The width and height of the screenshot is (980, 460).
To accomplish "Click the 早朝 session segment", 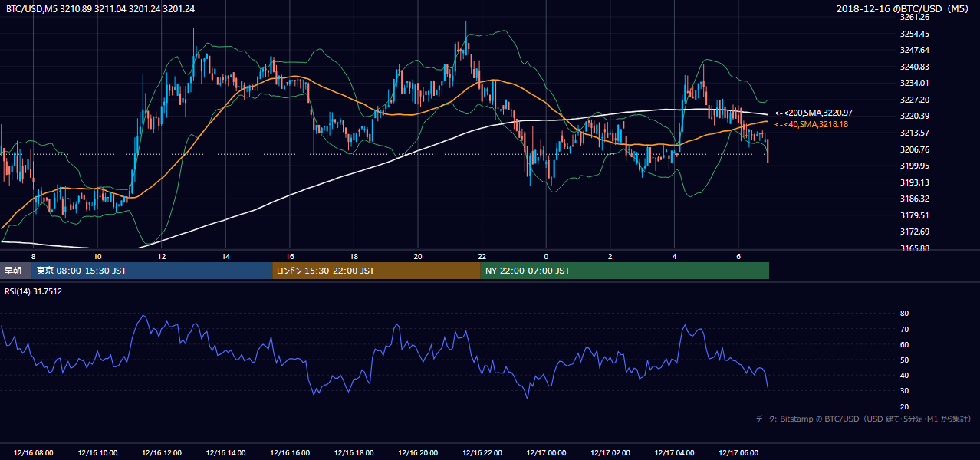I will 16,271.
